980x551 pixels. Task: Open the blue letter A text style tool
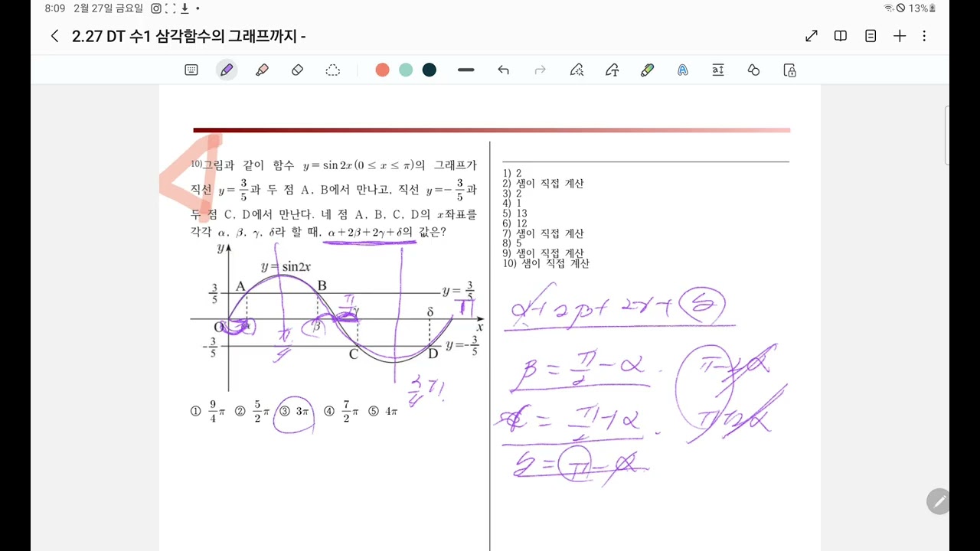683,70
